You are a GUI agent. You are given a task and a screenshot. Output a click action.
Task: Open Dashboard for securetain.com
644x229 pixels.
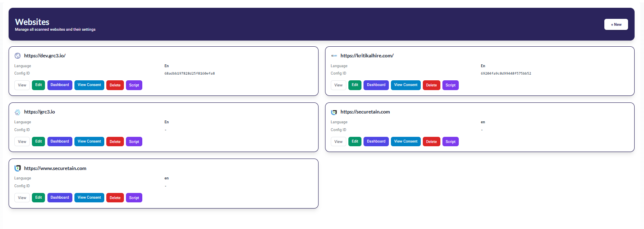click(x=376, y=141)
